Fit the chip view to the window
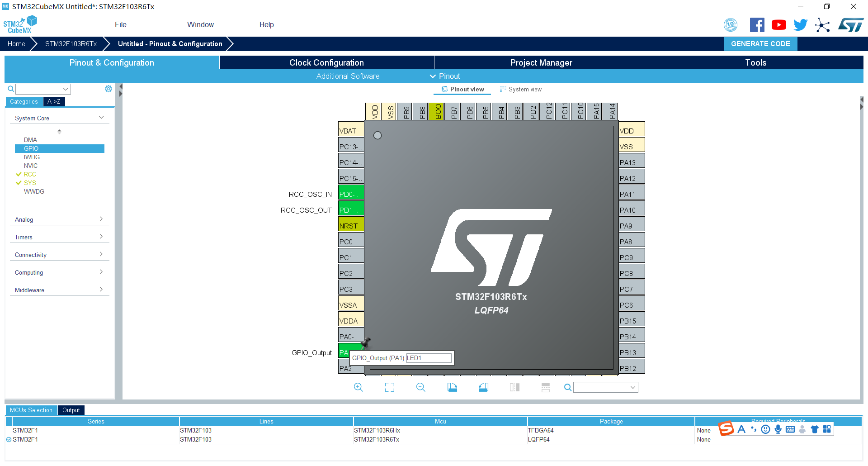 point(390,387)
